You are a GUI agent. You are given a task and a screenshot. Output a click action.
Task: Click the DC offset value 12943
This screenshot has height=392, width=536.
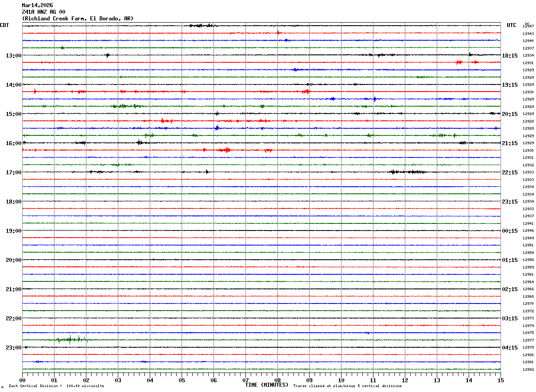click(x=528, y=34)
